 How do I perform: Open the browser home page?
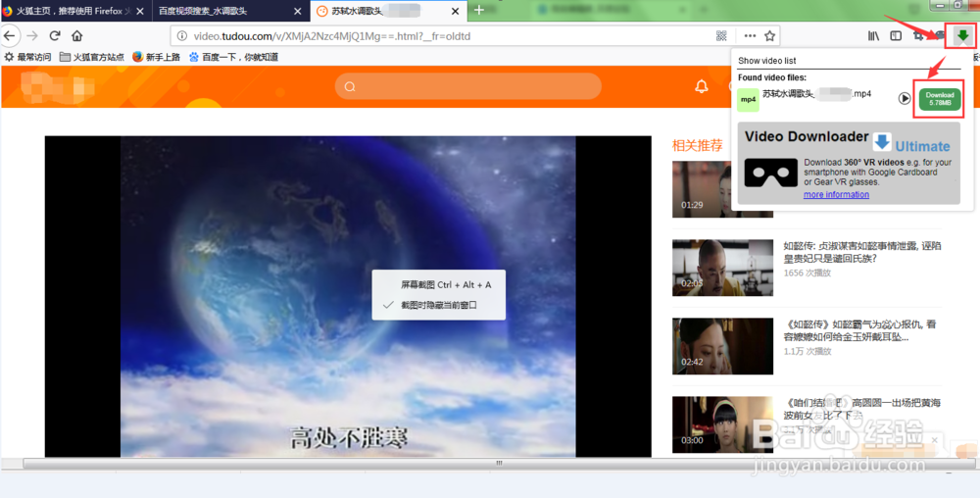(76, 35)
